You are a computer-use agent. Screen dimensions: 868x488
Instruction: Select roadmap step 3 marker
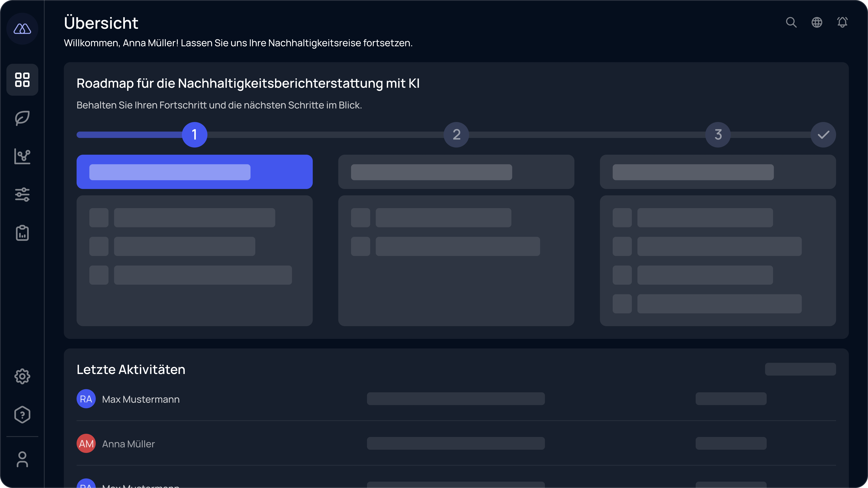[x=718, y=135]
